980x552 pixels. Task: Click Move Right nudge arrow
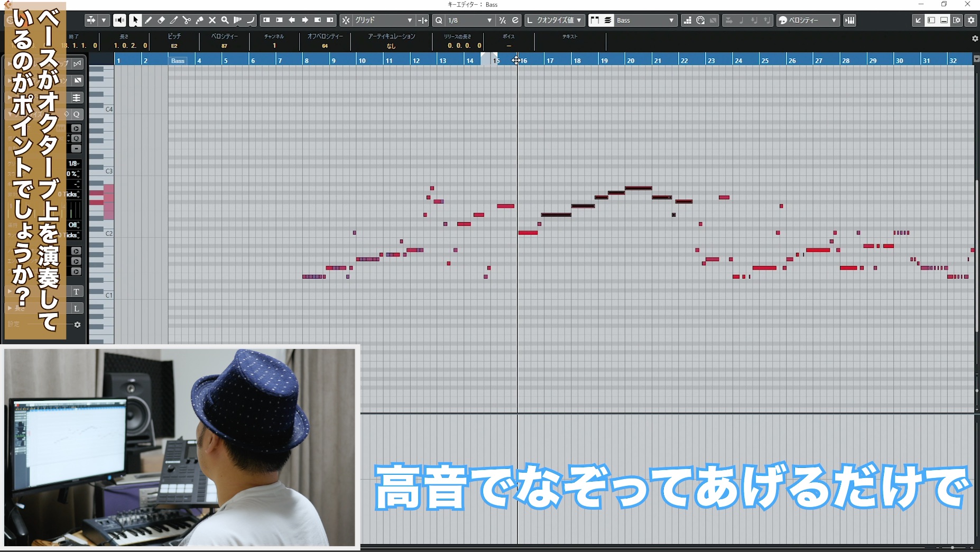305,20
